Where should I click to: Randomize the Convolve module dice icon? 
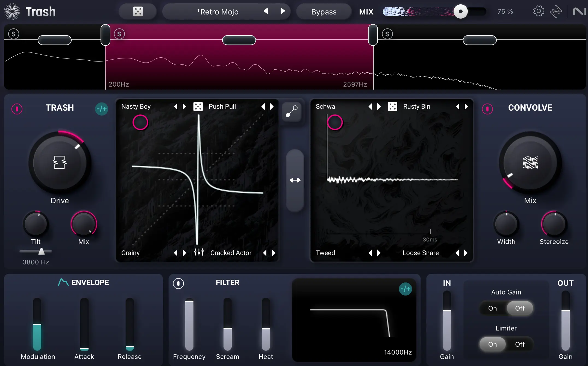(x=393, y=107)
